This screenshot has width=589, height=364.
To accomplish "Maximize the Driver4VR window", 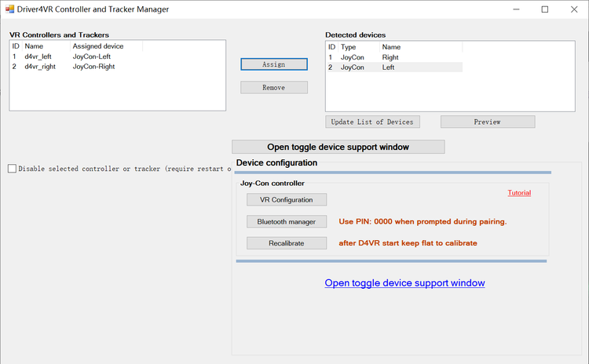I will [x=545, y=9].
